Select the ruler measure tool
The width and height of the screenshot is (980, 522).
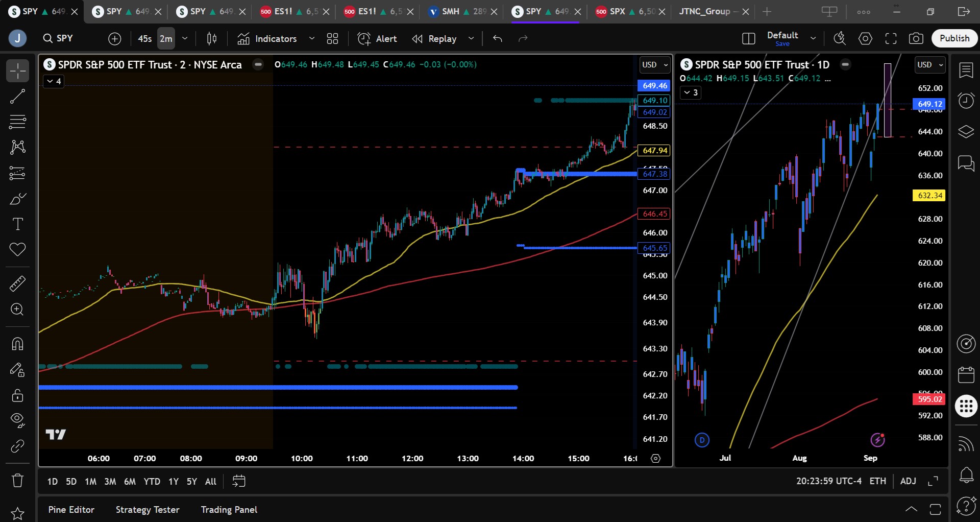coord(17,283)
